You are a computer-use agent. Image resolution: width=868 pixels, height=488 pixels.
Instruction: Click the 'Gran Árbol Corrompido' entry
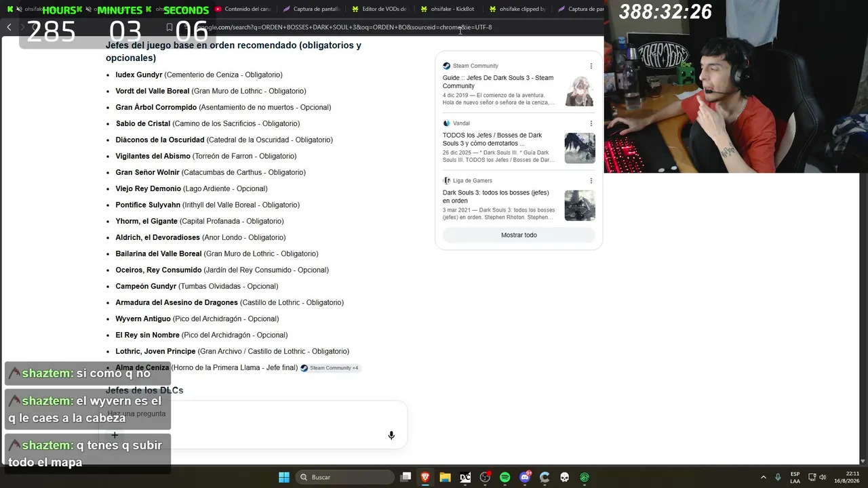(x=156, y=107)
